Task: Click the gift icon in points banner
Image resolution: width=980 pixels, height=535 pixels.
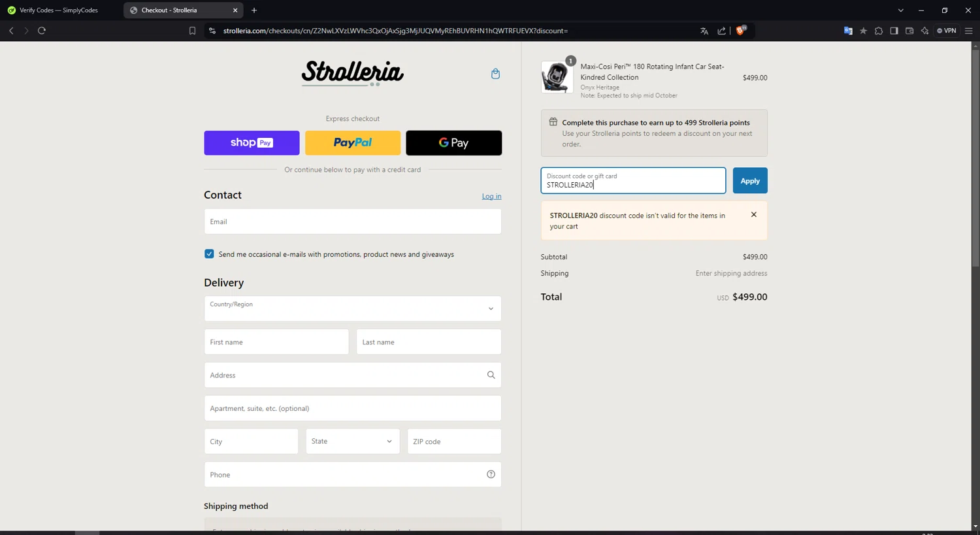Action: (553, 122)
